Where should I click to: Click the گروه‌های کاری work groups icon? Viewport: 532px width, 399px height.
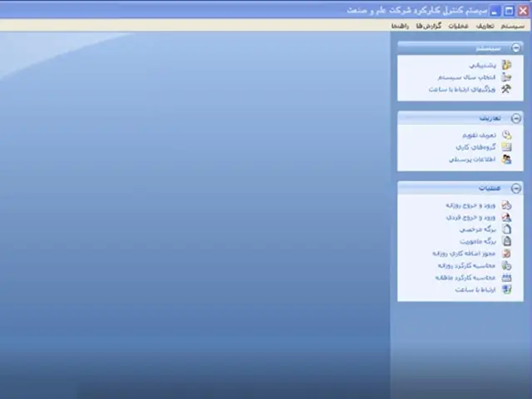click(506, 147)
